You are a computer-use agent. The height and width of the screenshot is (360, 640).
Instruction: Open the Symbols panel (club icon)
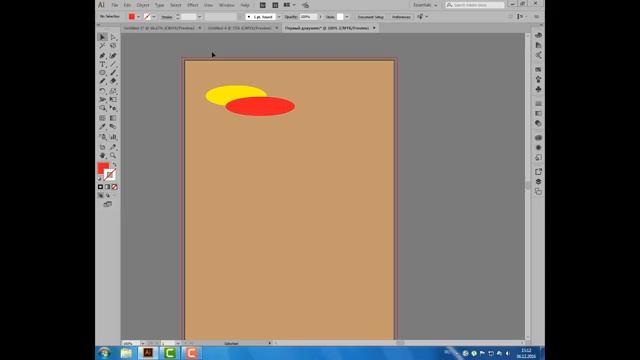pyautogui.click(x=538, y=89)
